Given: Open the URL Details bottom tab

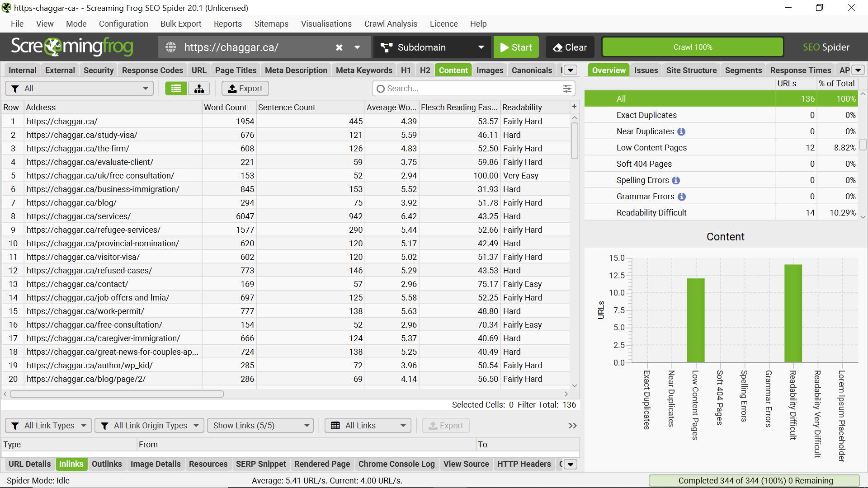Looking at the screenshot, I should point(30,464).
